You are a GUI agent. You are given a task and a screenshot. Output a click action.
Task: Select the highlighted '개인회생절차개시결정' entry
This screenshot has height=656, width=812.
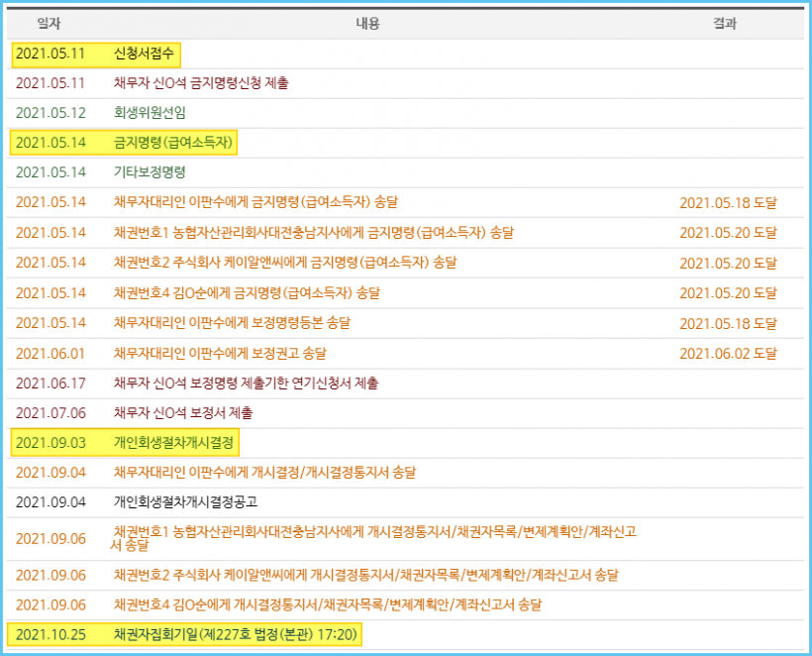(x=173, y=443)
